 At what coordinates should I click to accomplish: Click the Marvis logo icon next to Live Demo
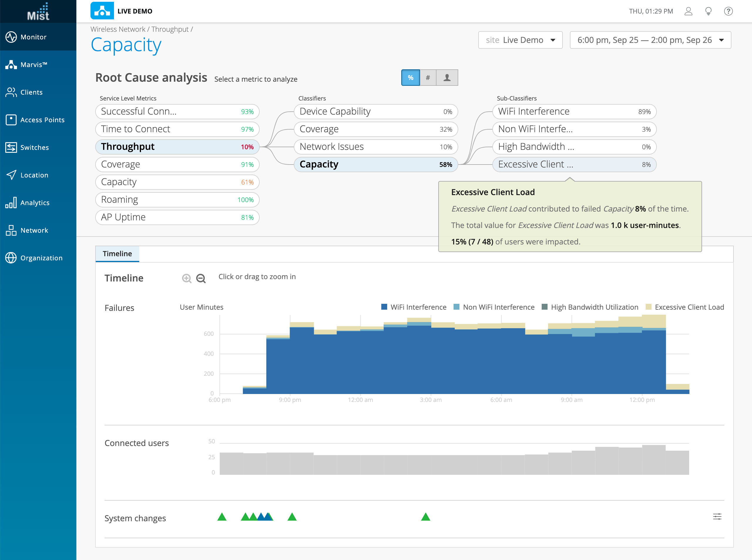point(102,11)
